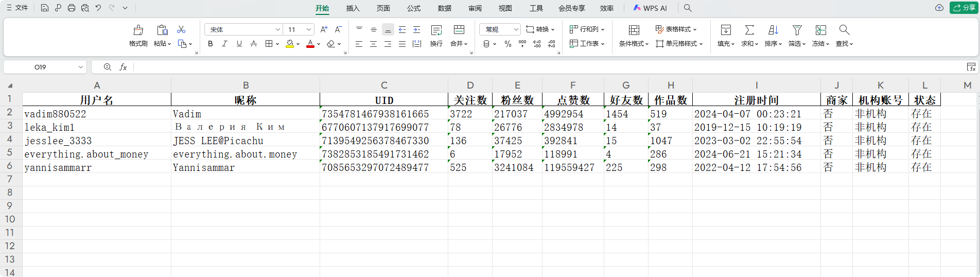
Task: Toggle Underline formatting
Action: pyautogui.click(x=239, y=44)
